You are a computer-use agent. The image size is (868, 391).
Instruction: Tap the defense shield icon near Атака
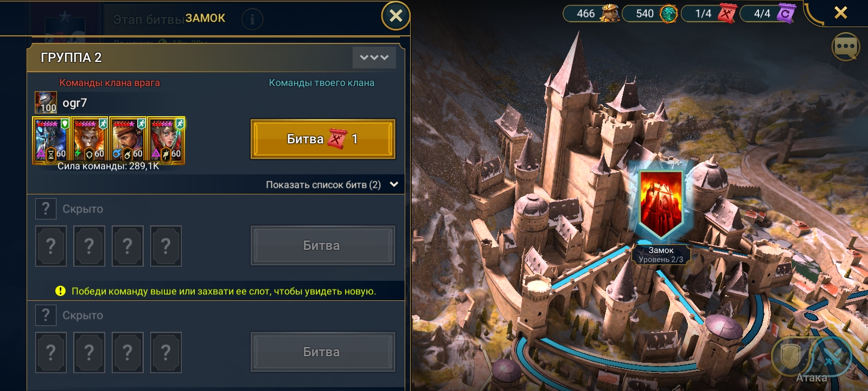(790, 357)
